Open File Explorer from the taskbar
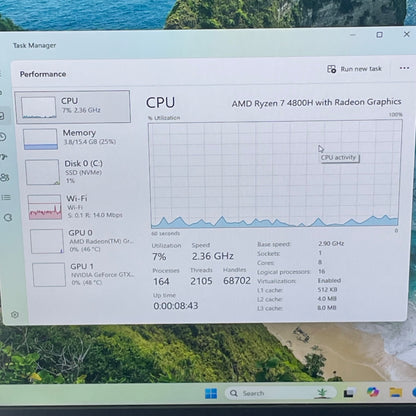This screenshot has width=416, height=416. pos(396,392)
